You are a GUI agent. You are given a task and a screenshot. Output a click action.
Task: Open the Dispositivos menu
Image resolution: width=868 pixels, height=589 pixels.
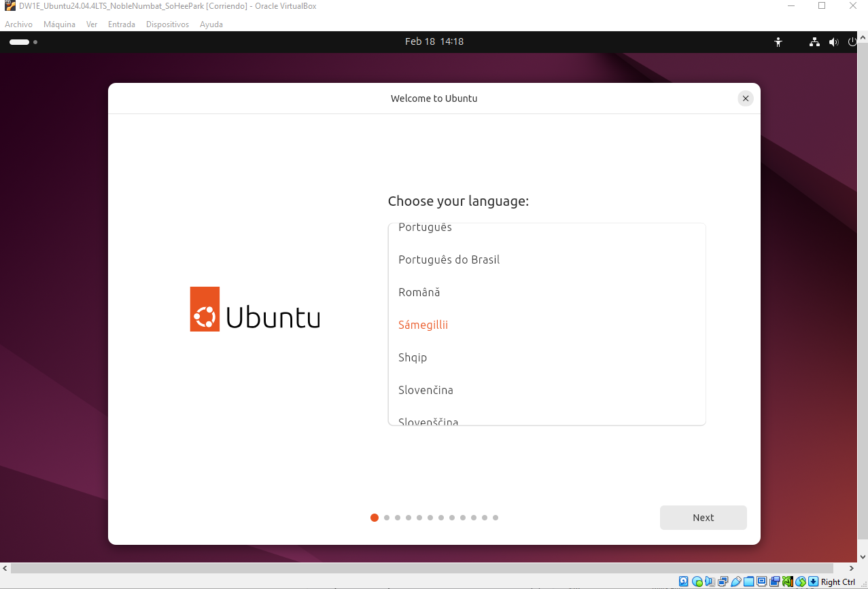coord(167,24)
